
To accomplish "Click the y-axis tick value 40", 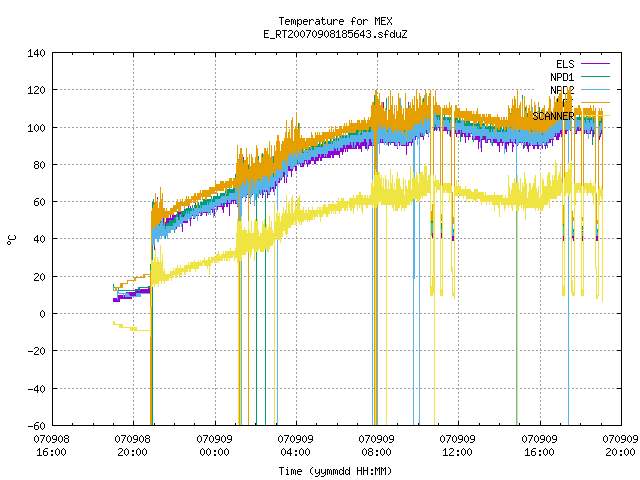I will pyautogui.click(x=40, y=239).
